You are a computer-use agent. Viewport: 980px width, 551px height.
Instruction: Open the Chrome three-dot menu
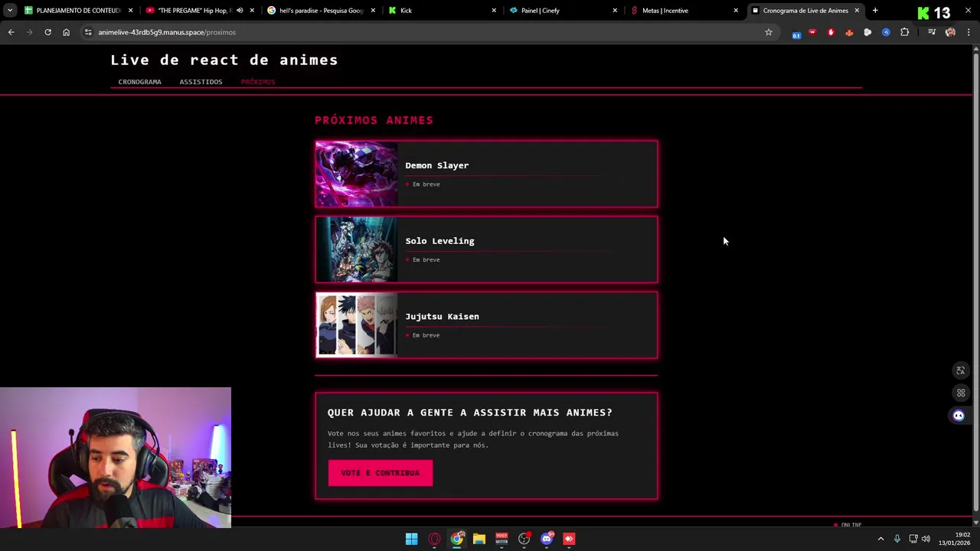[969, 32]
